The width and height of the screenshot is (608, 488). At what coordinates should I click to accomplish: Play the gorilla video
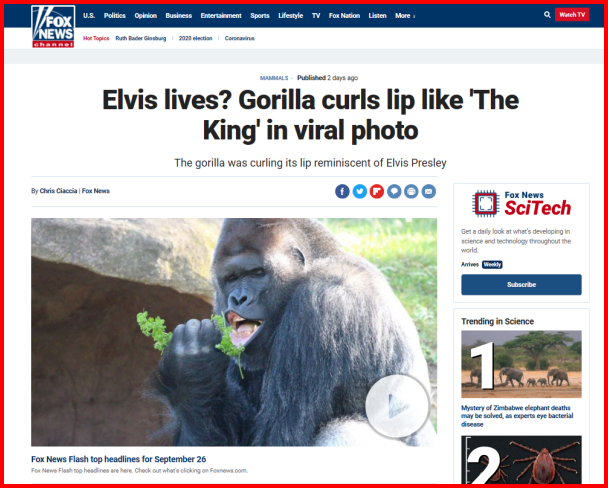[x=397, y=406]
